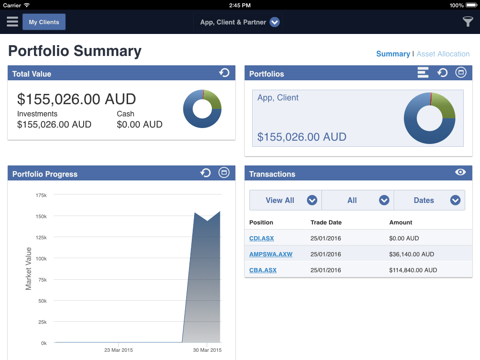Switch Portfolios panel to list view
The width and height of the screenshot is (480, 360).
click(423, 73)
